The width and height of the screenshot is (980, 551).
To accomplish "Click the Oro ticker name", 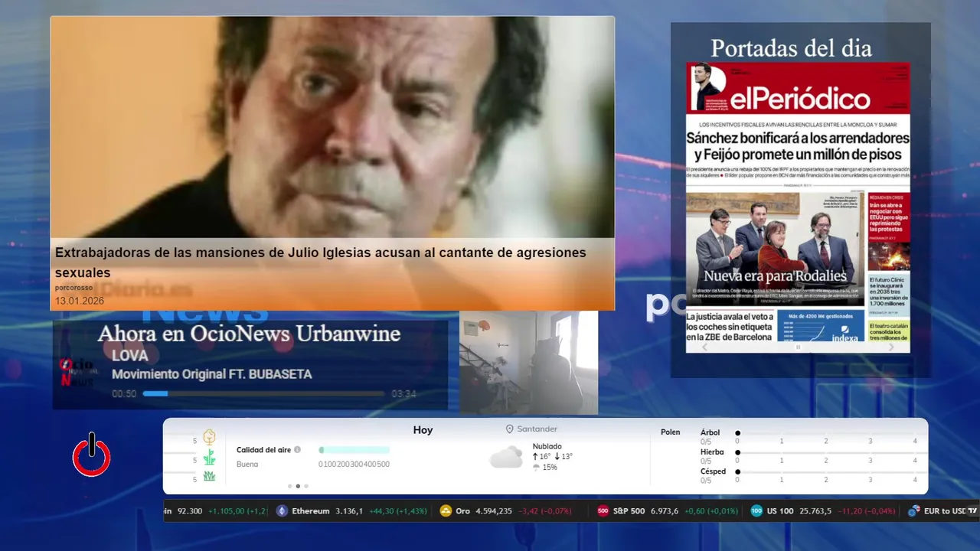I will pyautogui.click(x=462, y=511).
